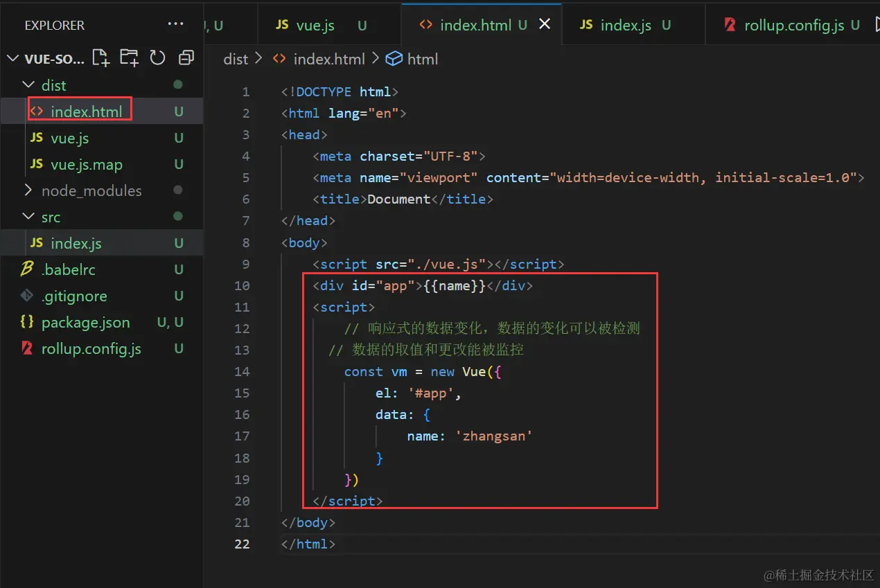The height and width of the screenshot is (588, 880).
Task: Click the 'data:' property on line 16
Action: 395,414
